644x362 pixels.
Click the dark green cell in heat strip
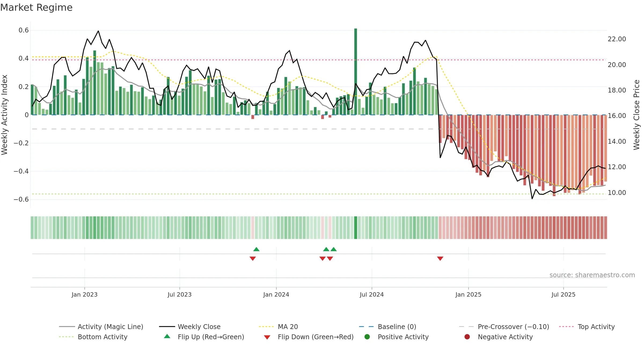point(356,227)
